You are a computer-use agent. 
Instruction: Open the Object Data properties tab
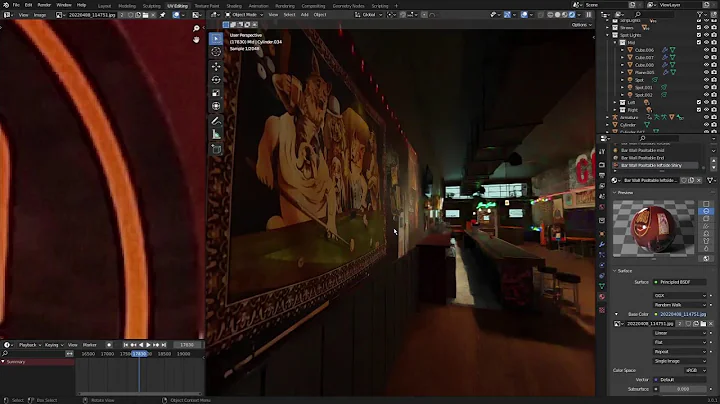pos(602,286)
